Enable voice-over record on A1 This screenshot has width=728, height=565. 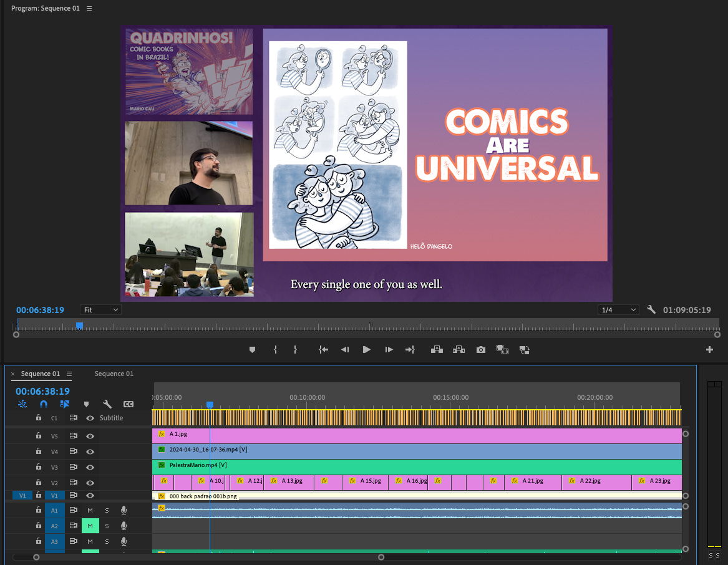[124, 510]
